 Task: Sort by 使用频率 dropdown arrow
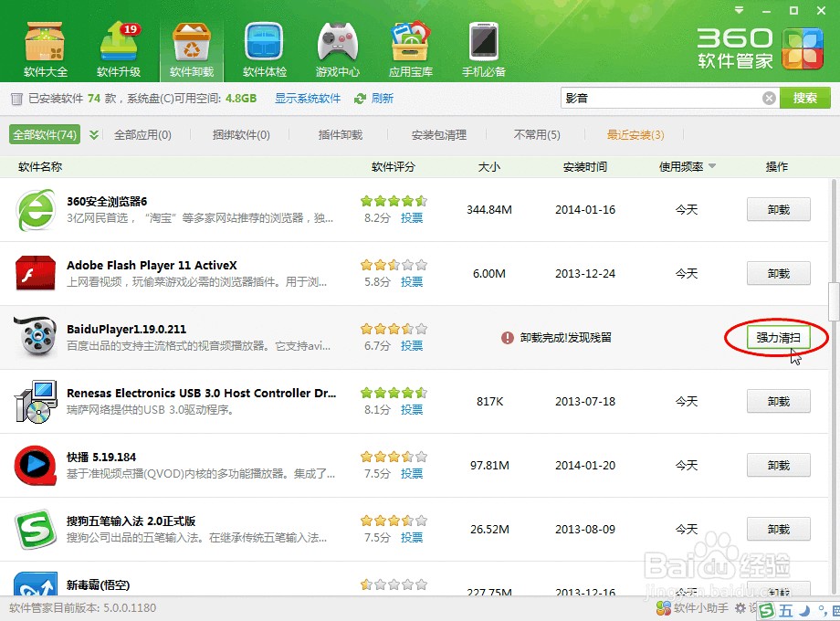click(x=712, y=166)
